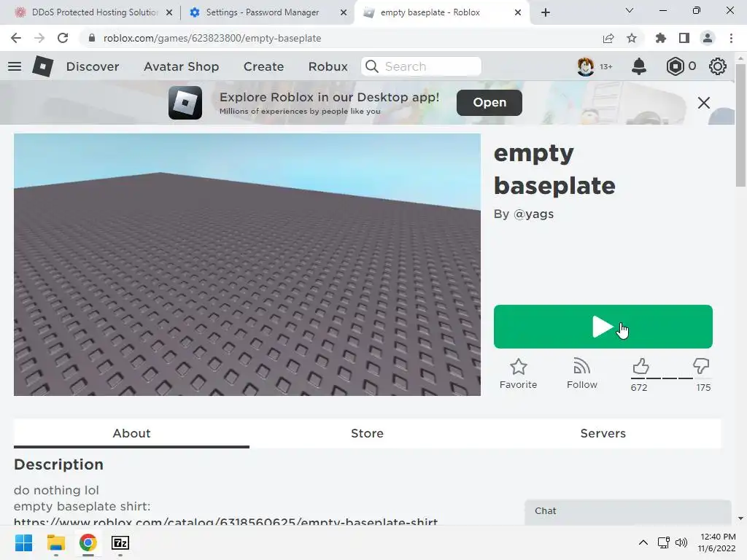Toggle the Chrome side panel
Screen dimensions: 747x560
coord(684,38)
